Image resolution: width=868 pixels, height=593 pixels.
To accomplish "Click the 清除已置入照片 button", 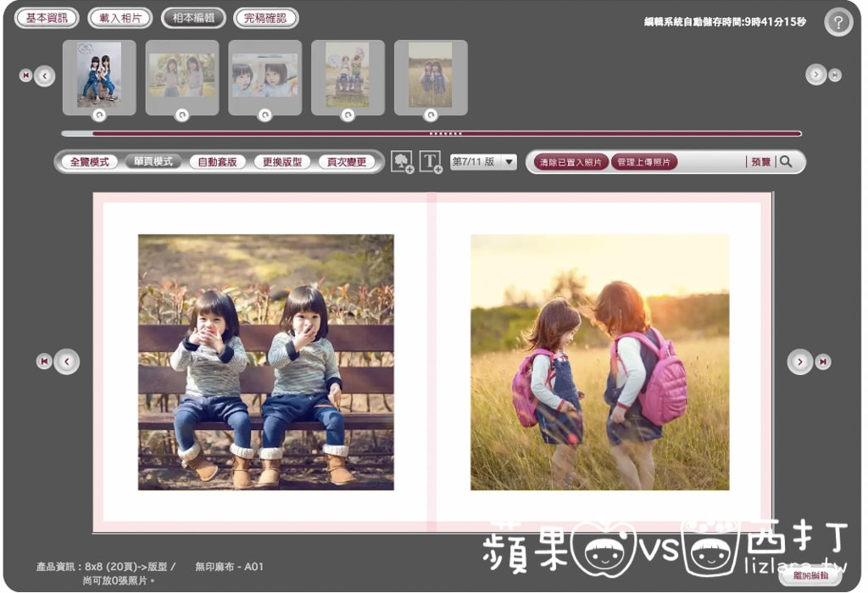I will (570, 162).
